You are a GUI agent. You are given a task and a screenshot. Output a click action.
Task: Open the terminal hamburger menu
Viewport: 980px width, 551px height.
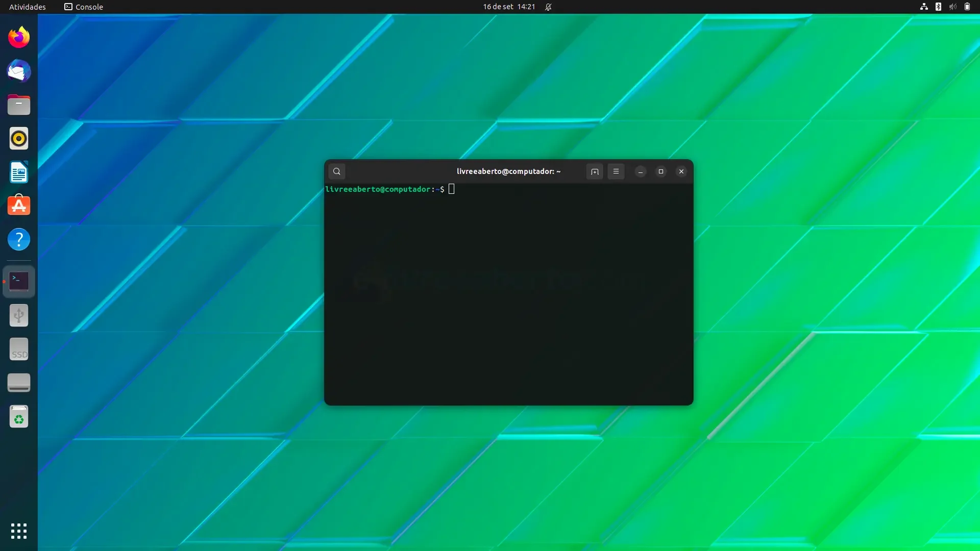616,171
